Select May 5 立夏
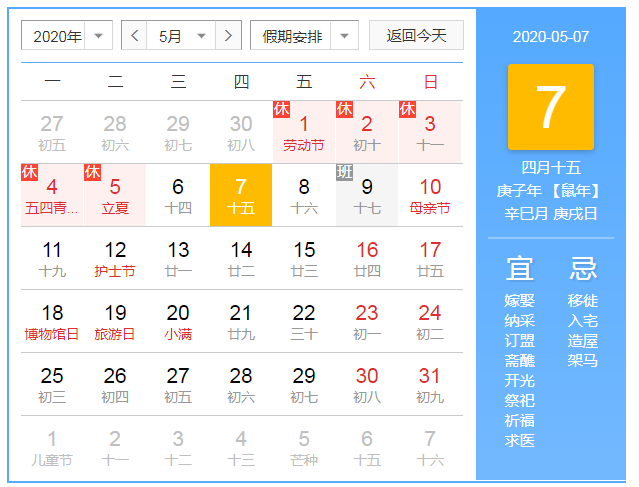 coord(115,195)
